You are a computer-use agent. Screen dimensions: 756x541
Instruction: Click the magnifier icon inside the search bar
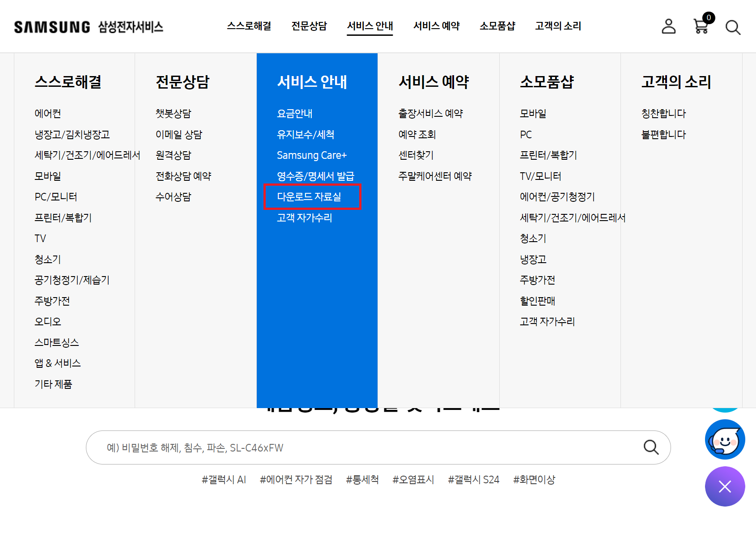click(651, 447)
